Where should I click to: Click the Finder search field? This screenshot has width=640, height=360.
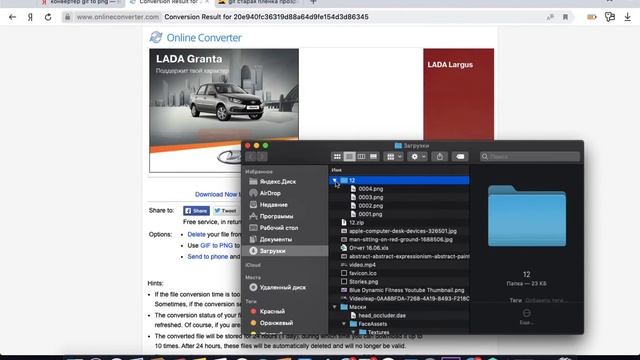coord(530,157)
